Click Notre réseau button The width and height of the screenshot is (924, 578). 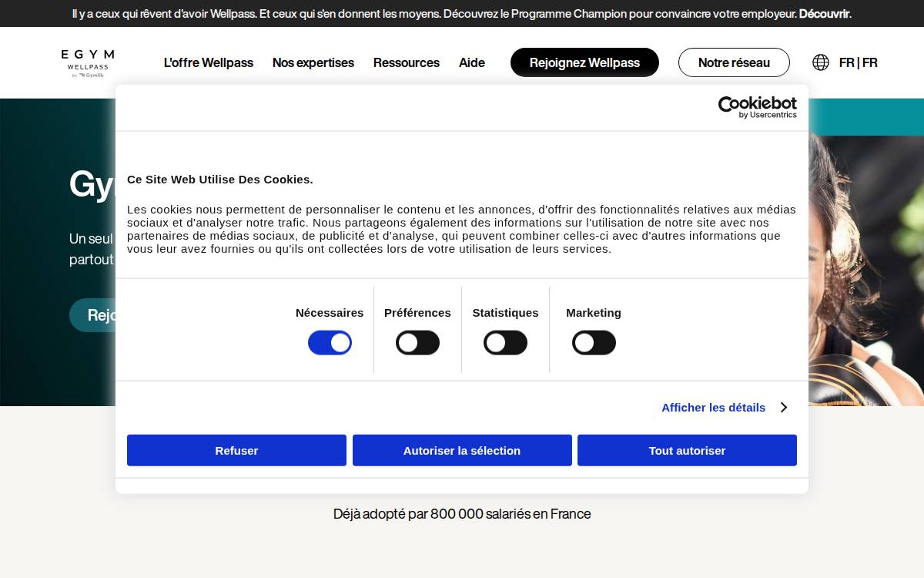734,62
